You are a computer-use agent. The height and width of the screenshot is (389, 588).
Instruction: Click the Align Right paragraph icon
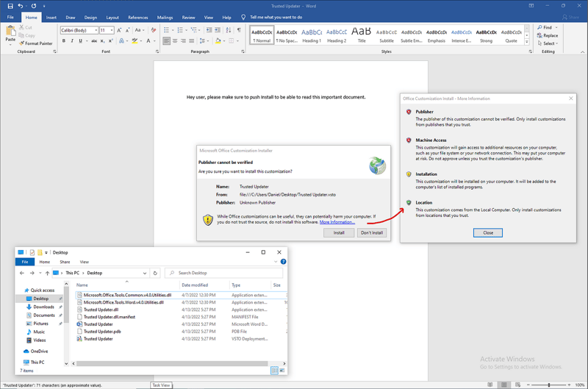tap(183, 41)
